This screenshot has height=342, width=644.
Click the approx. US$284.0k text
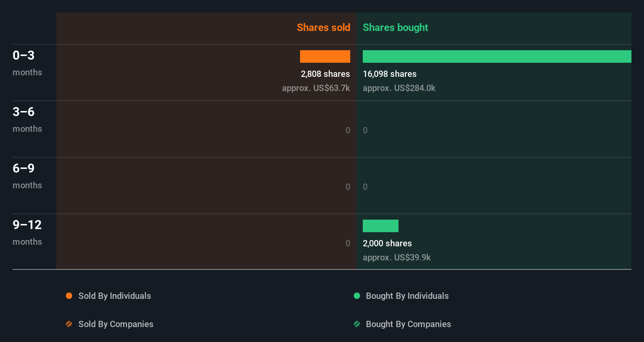click(399, 88)
